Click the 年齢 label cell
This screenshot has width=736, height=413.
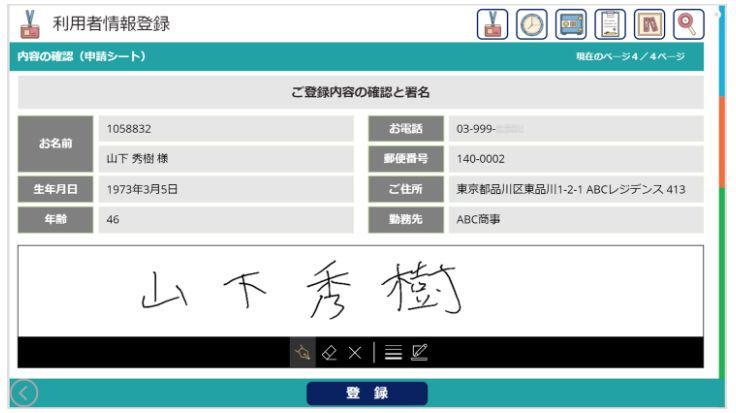pos(55,219)
